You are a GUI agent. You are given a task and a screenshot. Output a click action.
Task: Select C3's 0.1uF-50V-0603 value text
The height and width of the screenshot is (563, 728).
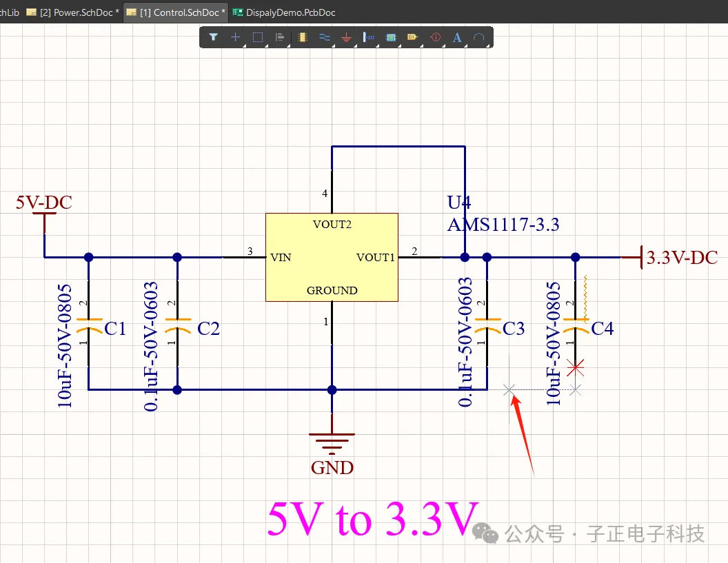465,342
